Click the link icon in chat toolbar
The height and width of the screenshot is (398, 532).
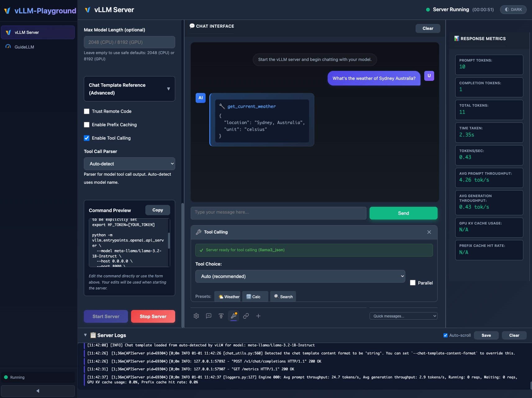246,316
